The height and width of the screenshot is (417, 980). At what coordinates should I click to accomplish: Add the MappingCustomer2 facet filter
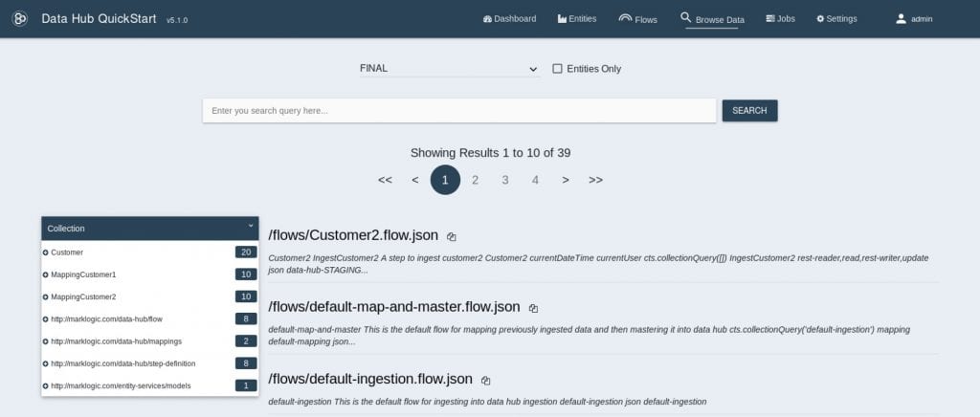point(46,296)
